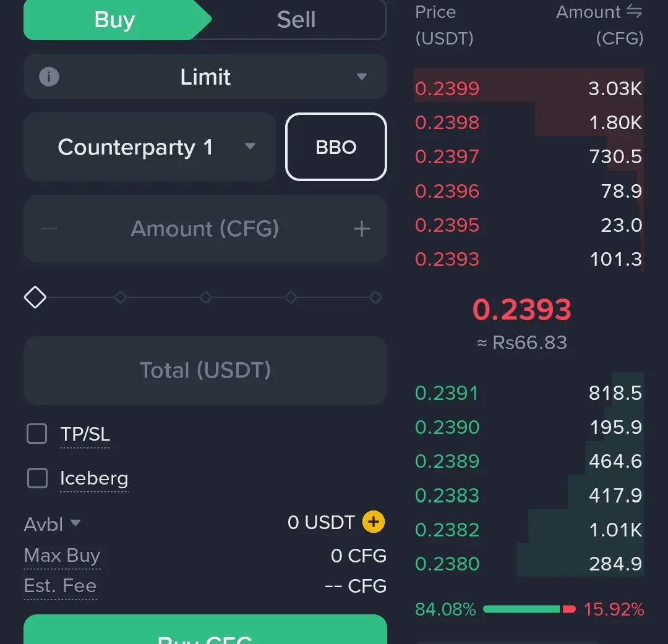The height and width of the screenshot is (644, 668).
Task: Click the BBO button
Action: pos(336,147)
